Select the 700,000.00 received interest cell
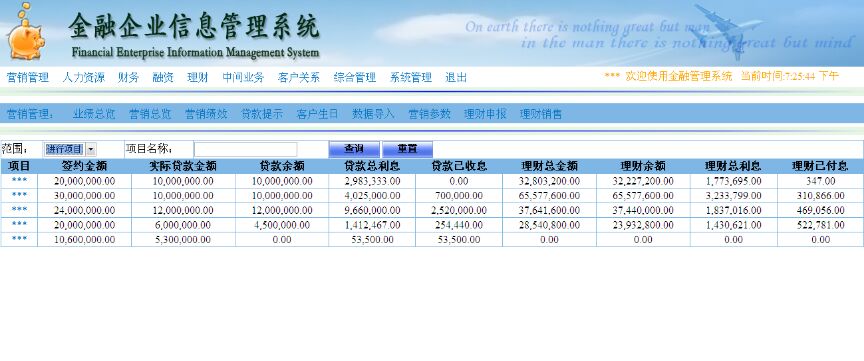The image size is (864, 361). pyautogui.click(x=459, y=196)
